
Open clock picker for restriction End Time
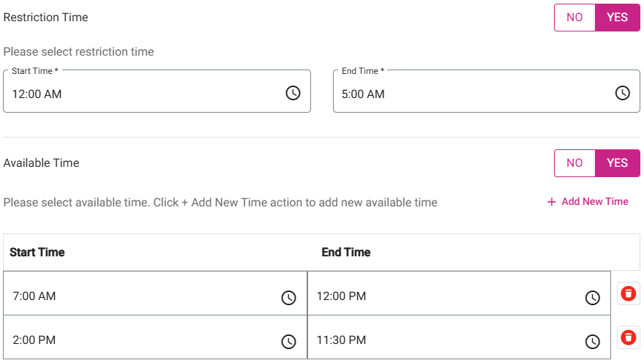(x=622, y=93)
